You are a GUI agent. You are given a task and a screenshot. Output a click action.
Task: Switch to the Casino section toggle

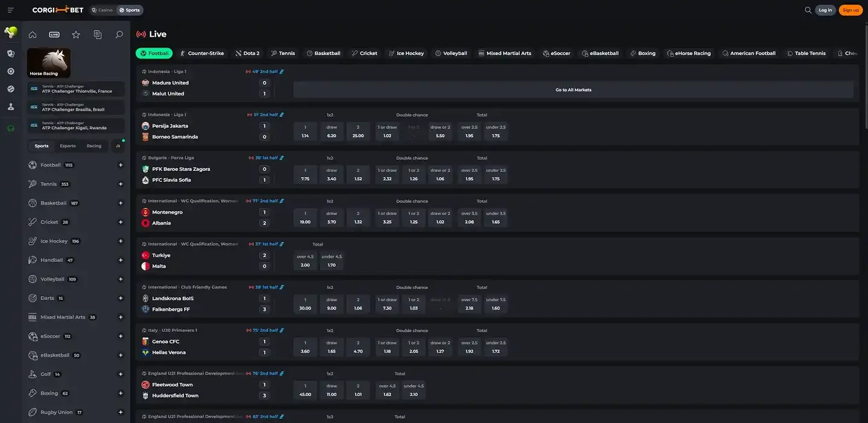(102, 10)
